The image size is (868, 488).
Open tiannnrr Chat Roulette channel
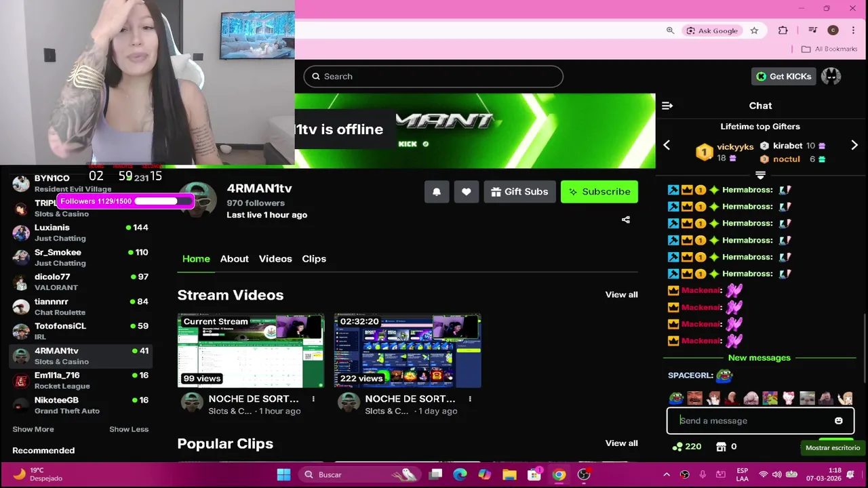81,307
